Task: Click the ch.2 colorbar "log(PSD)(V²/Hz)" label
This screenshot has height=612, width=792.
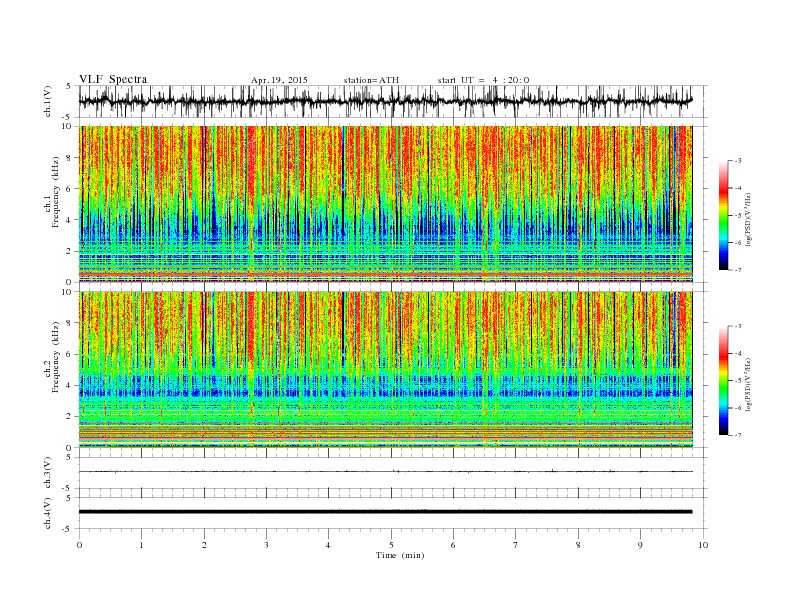Action: 749,384
